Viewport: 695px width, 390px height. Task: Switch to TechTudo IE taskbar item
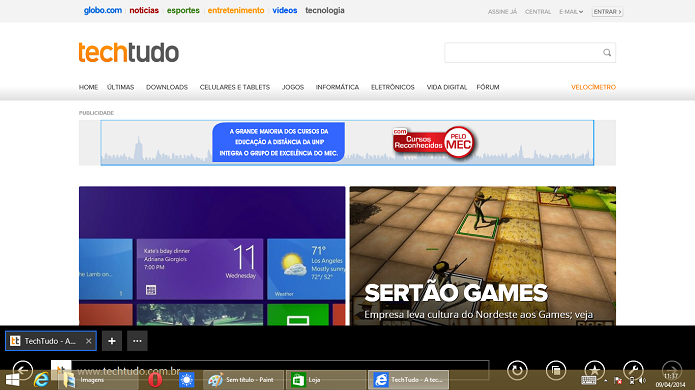pos(408,380)
